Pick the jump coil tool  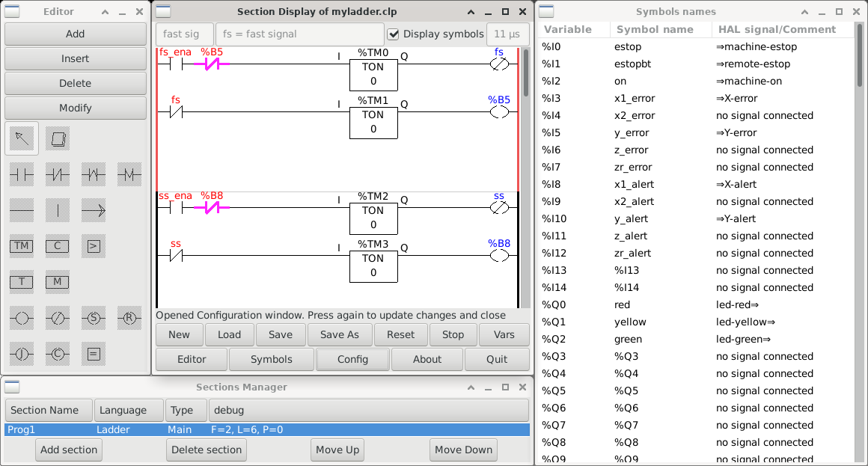[x=22, y=354]
